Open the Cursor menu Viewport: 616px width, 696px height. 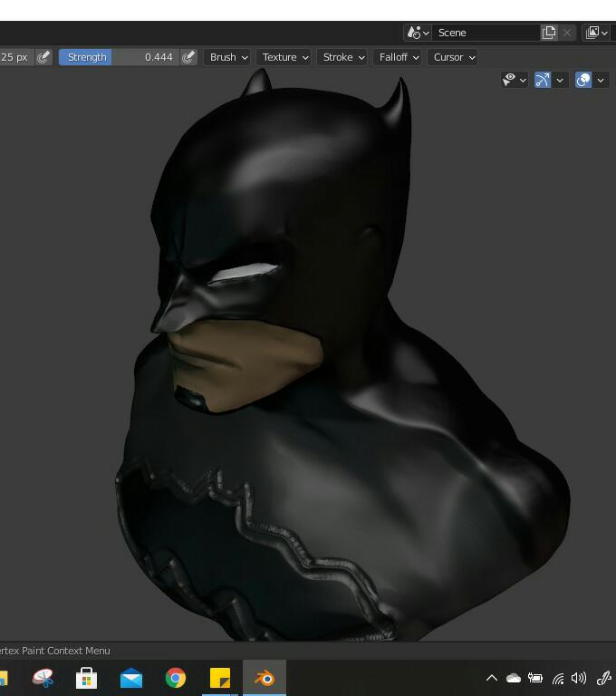click(x=454, y=57)
